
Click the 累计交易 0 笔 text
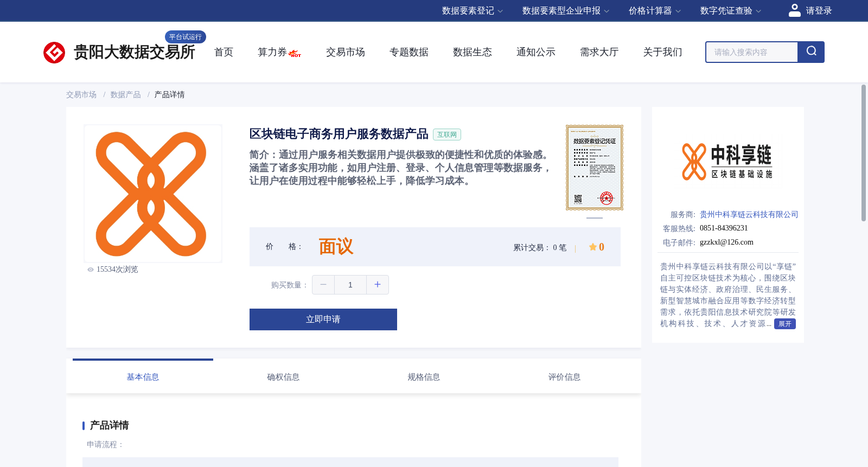coord(540,247)
